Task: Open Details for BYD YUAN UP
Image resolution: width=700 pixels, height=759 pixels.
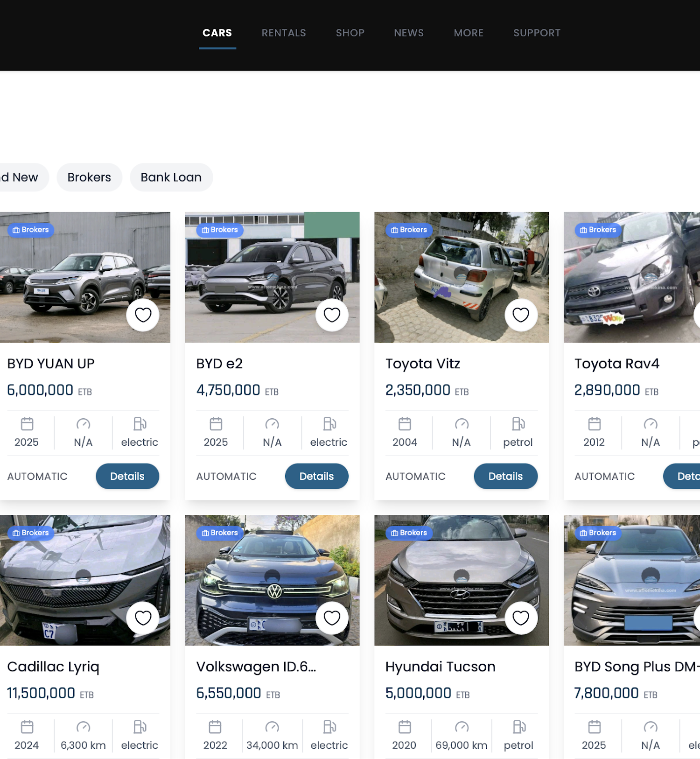Action: [127, 476]
